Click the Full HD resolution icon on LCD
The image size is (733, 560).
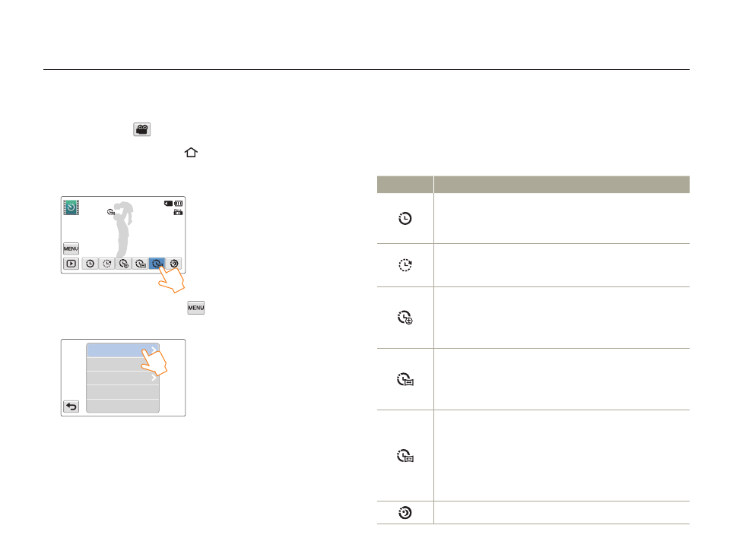(178, 213)
